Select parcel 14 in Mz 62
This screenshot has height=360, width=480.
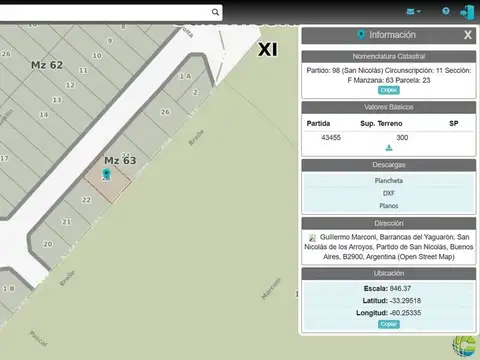click(x=44, y=115)
